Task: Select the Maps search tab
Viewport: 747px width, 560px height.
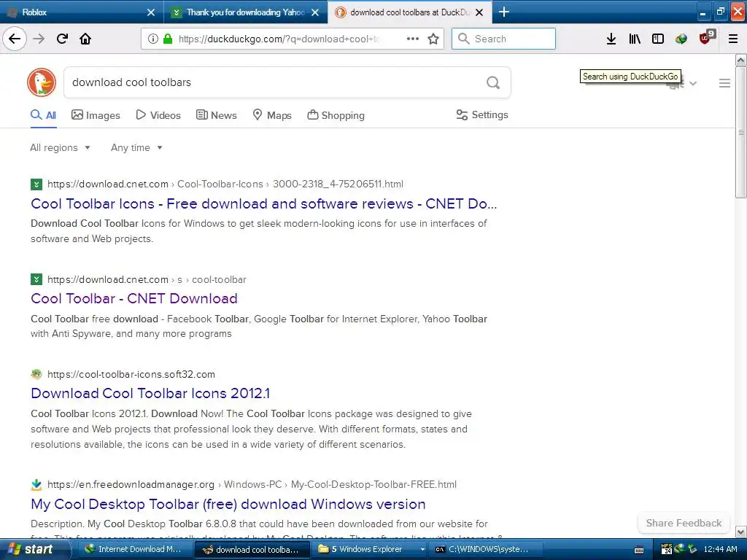Action: click(x=272, y=115)
